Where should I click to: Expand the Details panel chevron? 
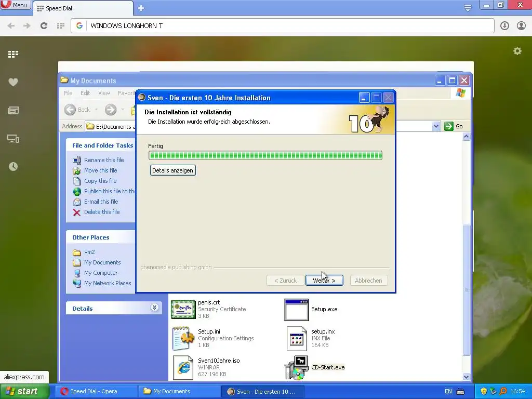tap(154, 308)
